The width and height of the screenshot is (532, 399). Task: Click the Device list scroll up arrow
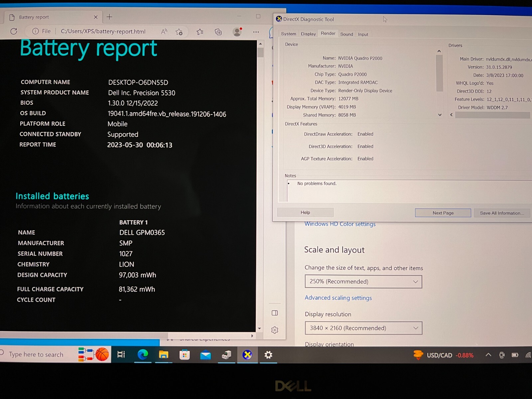439,51
